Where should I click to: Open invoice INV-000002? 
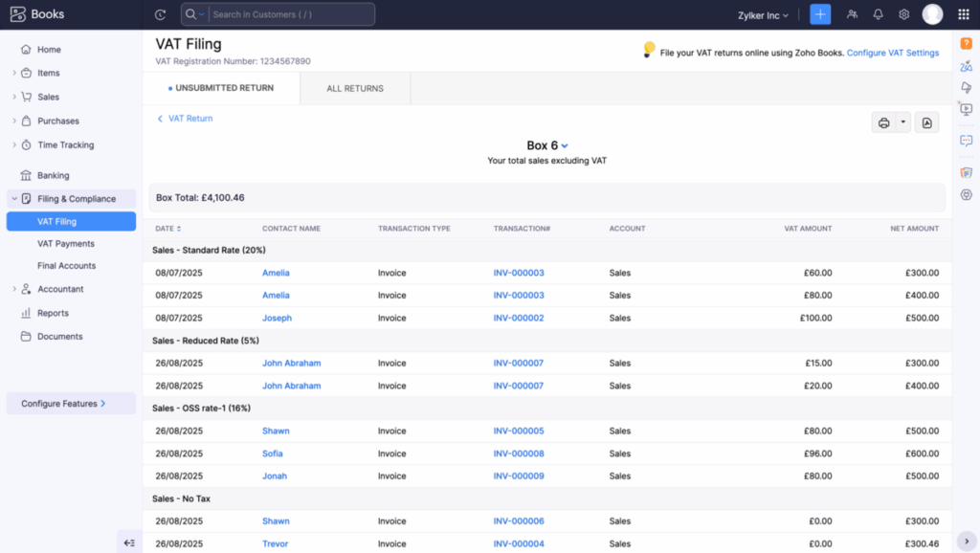(x=519, y=318)
